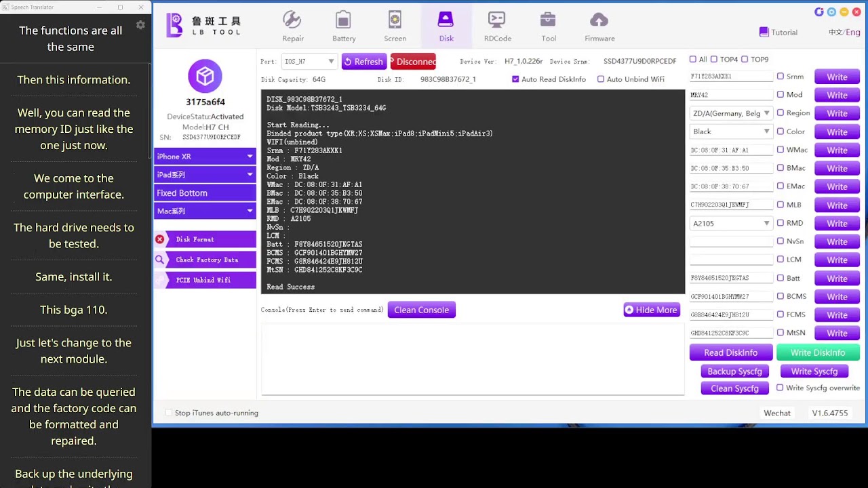The width and height of the screenshot is (868, 488).
Task: Open the Tool section
Action: coord(549,27)
